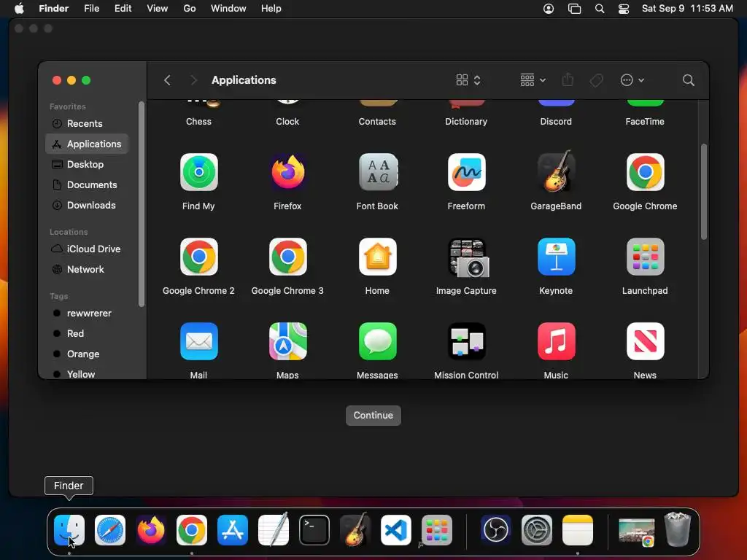
Task: Select Network in the sidebar
Action: (87, 270)
